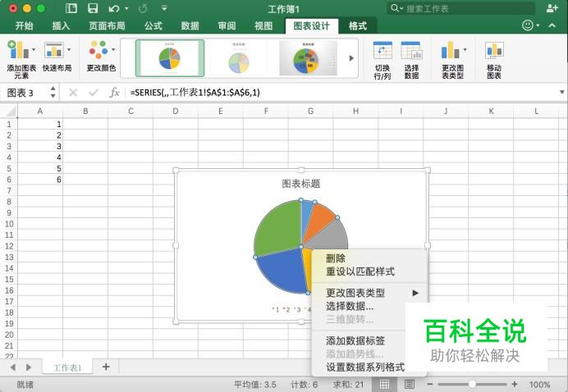Viewport: 568px width, 392px height.
Task: Select cell A6 containing 6
Action: (x=40, y=180)
